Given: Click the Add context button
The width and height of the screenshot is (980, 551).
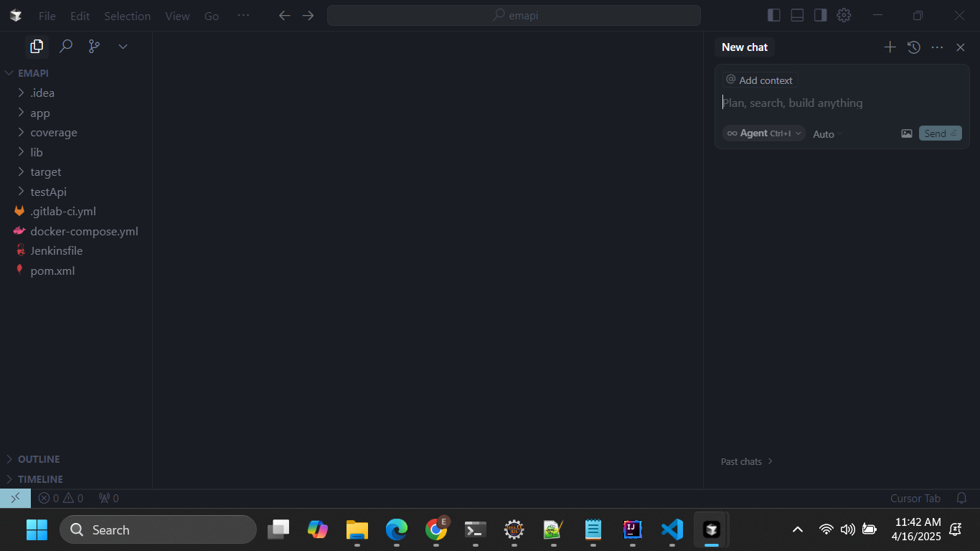Looking at the screenshot, I should [760, 80].
